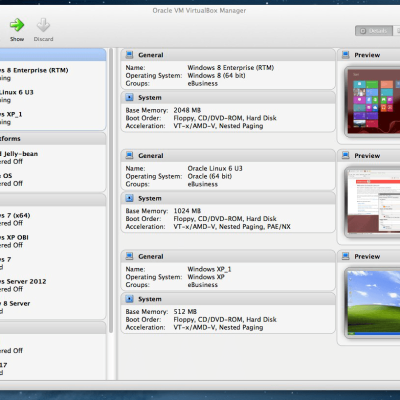400x400 pixels.
Task: Select the OS VM under Platforms group
Action: point(53,179)
